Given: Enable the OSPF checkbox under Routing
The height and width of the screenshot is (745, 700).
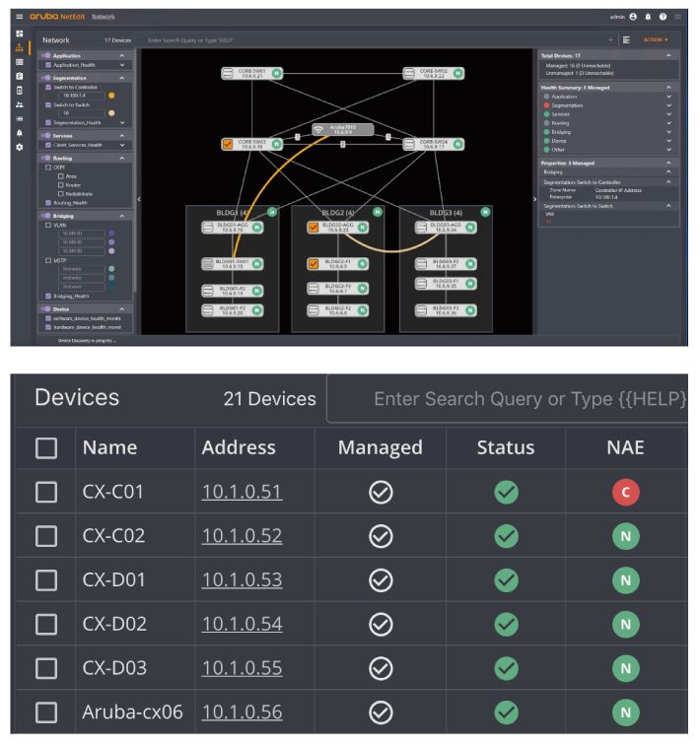Looking at the screenshot, I should [x=48, y=168].
